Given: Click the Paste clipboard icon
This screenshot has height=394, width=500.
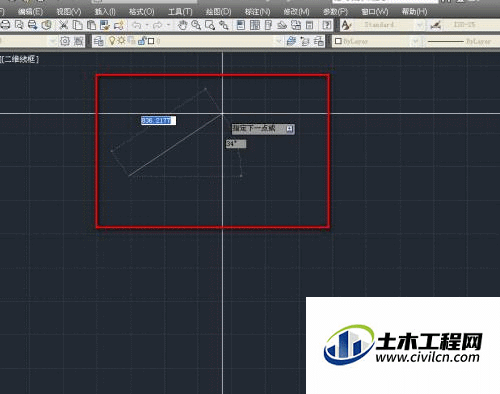Looking at the screenshot, I should (91, 25).
